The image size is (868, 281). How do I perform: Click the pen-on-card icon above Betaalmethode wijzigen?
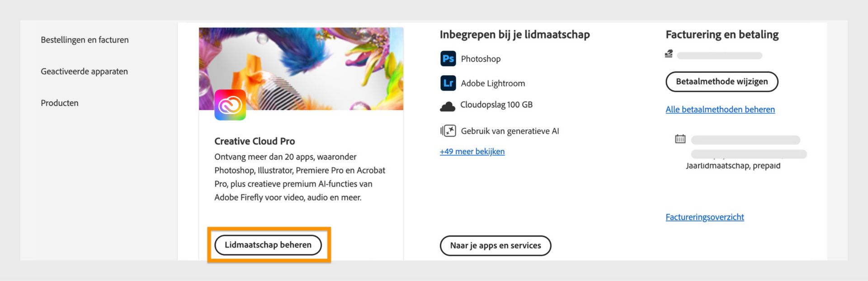pos(670,54)
